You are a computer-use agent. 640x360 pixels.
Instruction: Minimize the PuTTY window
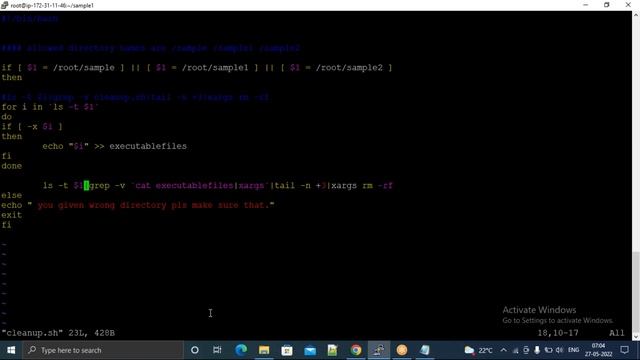point(586,5)
